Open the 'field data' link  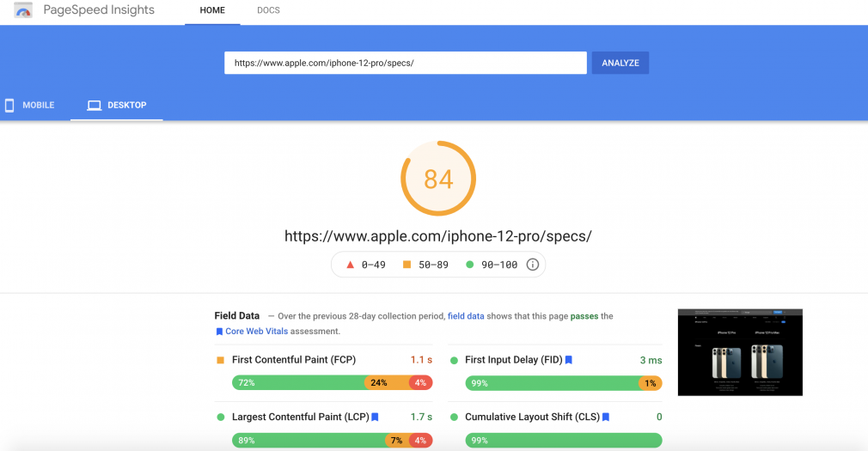pos(466,316)
